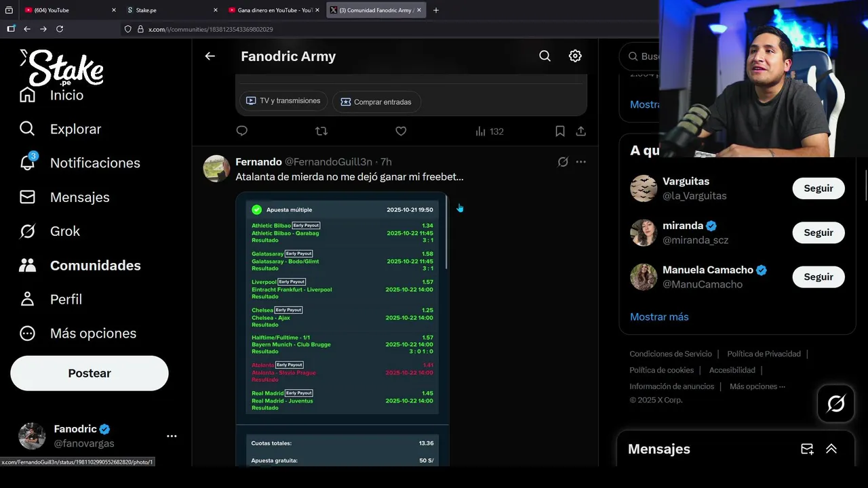Screen dimensions: 868x488
Task: Search within Fanodric Army community
Action: point(545,56)
